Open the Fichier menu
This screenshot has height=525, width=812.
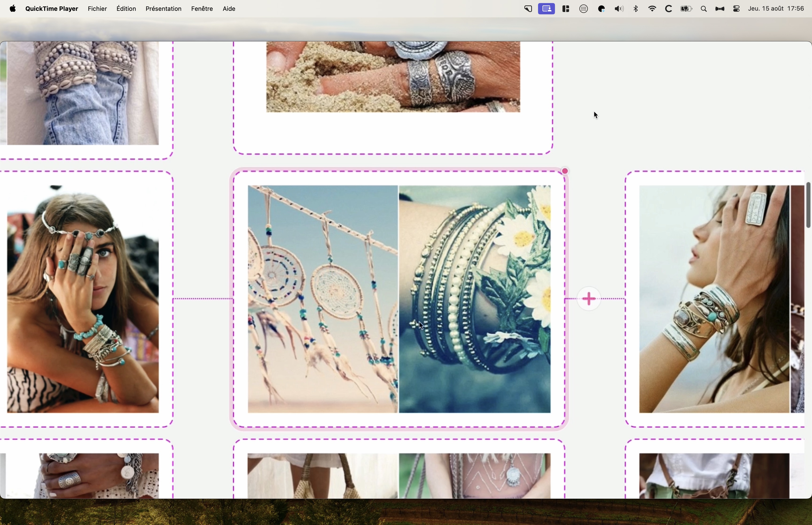(x=97, y=9)
